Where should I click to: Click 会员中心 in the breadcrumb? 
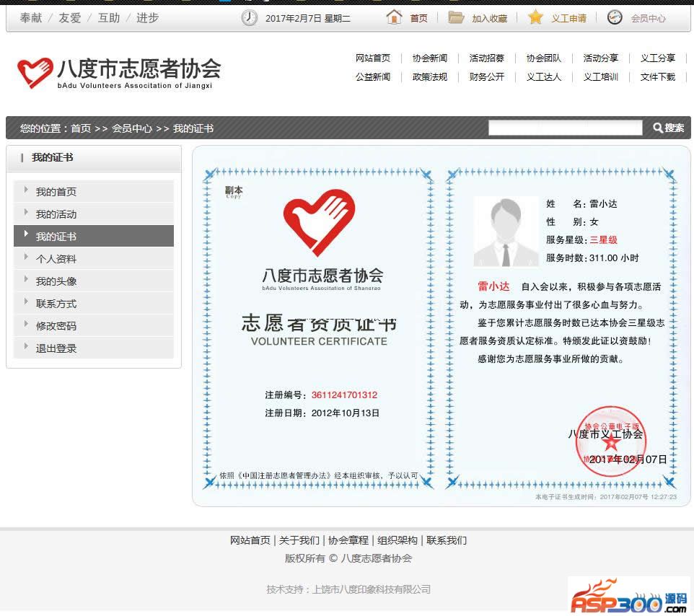point(131,128)
